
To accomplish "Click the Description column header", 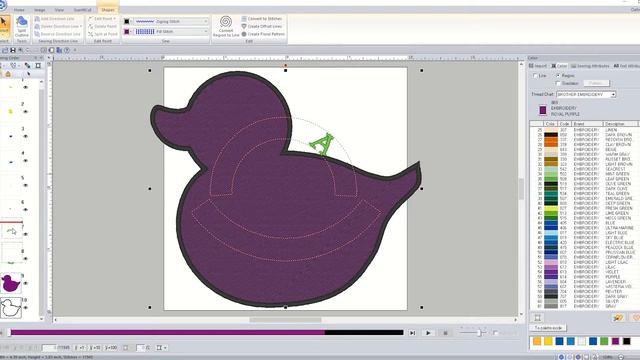I will pyautogui.click(x=620, y=124).
